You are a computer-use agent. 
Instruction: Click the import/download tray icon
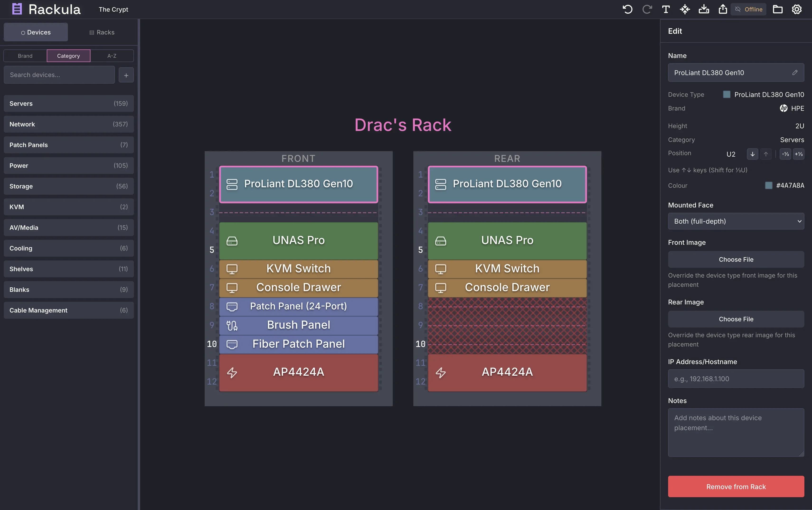(x=704, y=9)
